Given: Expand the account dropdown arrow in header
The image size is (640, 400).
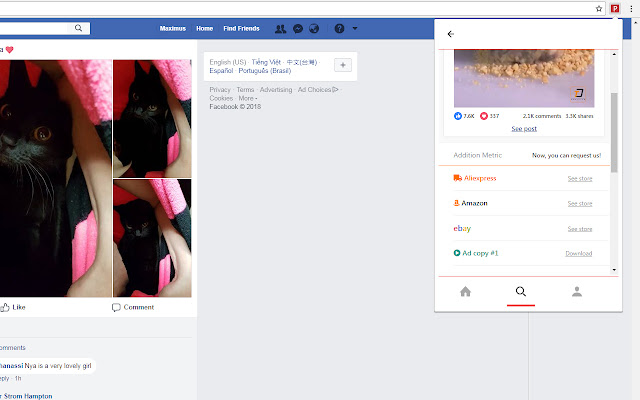Looking at the screenshot, I should click(x=355, y=29).
